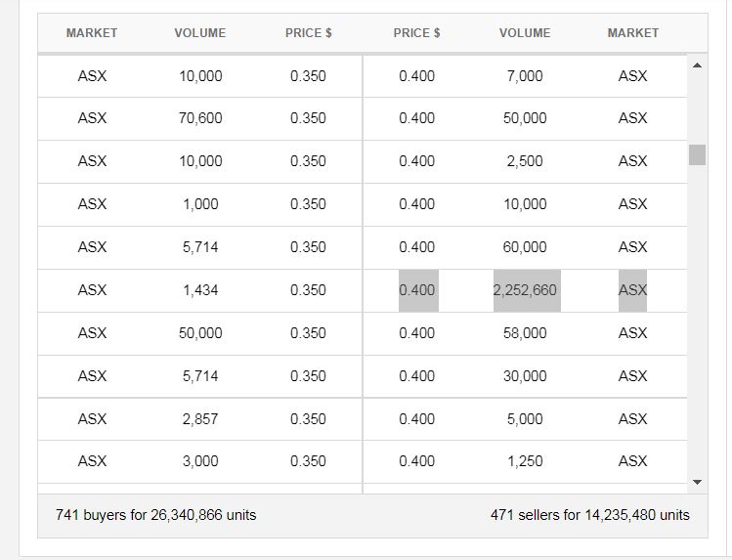Image resolution: width=732 pixels, height=560 pixels.
Task: Click the buy-side VOLUME column header
Action: click(199, 33)
